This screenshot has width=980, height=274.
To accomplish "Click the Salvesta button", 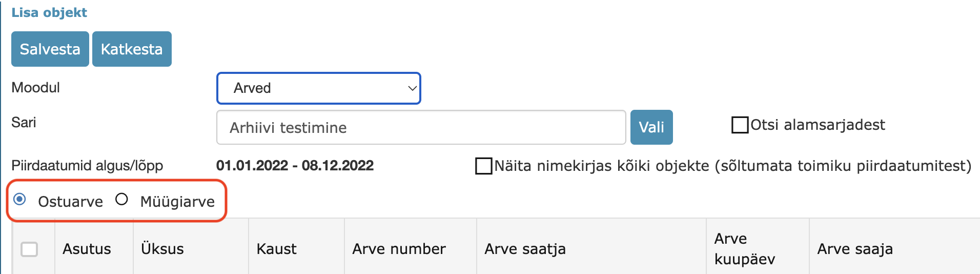I will pos(50,49).
